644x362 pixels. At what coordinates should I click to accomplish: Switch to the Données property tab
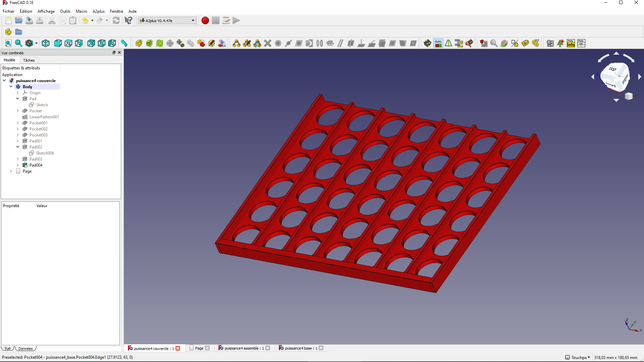[x=25, y=349]
